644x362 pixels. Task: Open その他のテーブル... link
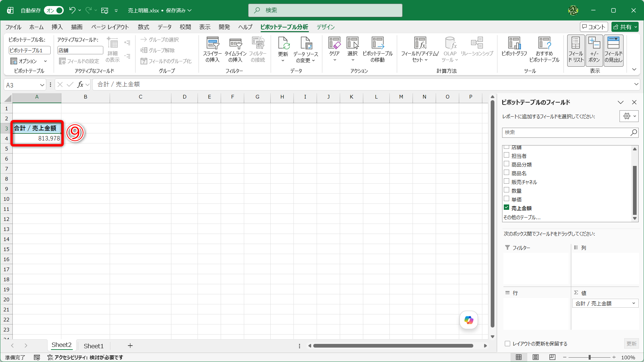(522, 217)
